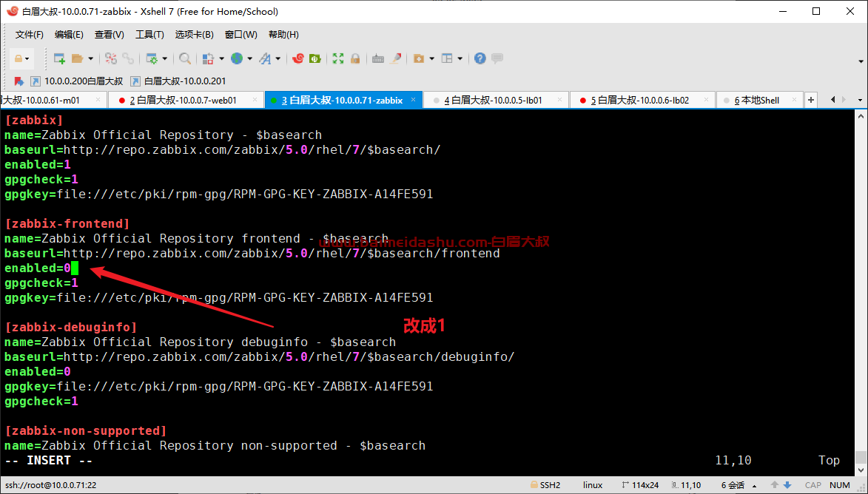Expand the font dropdown arrow
868x494 pixels.
278,58
